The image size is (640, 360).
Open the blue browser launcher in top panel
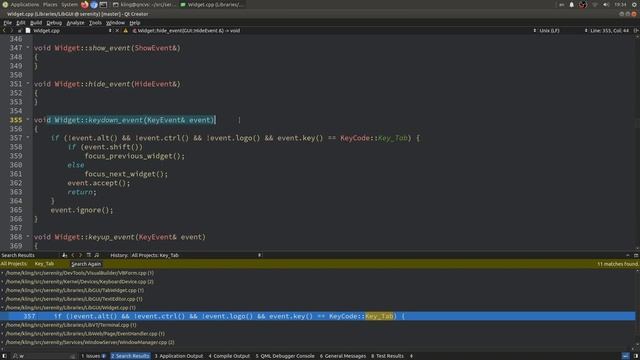[94, 4]
